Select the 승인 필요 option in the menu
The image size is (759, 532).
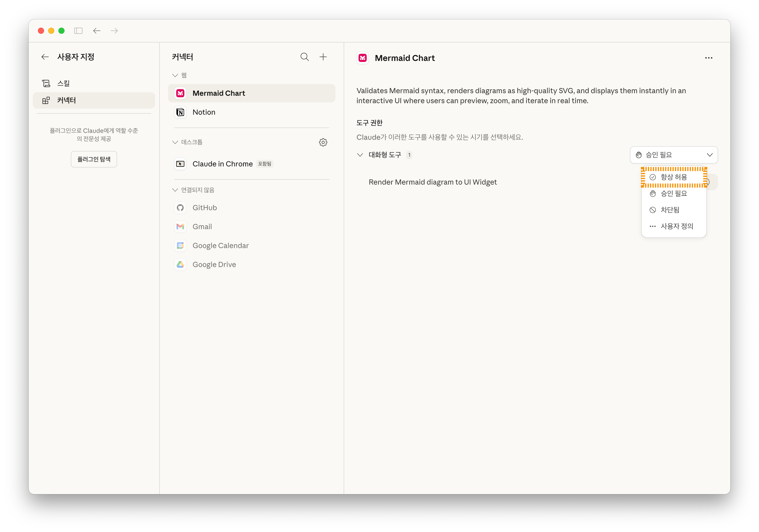pyautogui.click(x=673, y=194)
